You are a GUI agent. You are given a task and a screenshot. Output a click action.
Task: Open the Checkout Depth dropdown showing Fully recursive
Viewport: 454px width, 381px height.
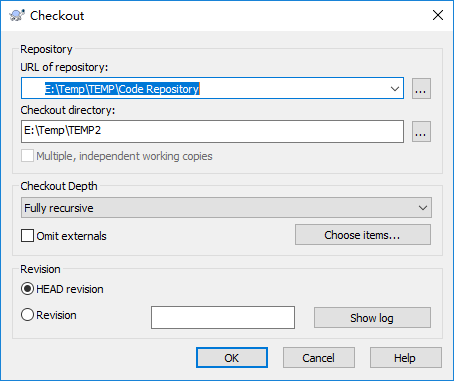coord(226,208)
